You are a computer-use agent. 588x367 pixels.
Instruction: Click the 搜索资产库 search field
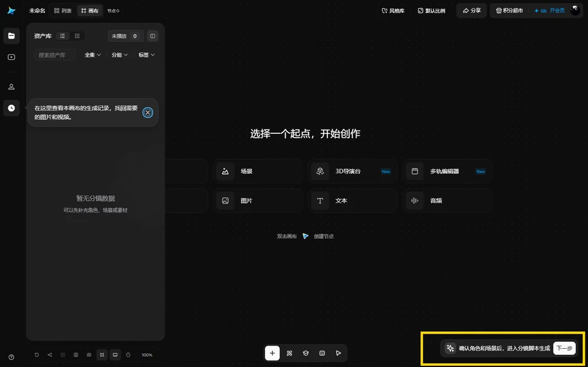coord(55,55)
